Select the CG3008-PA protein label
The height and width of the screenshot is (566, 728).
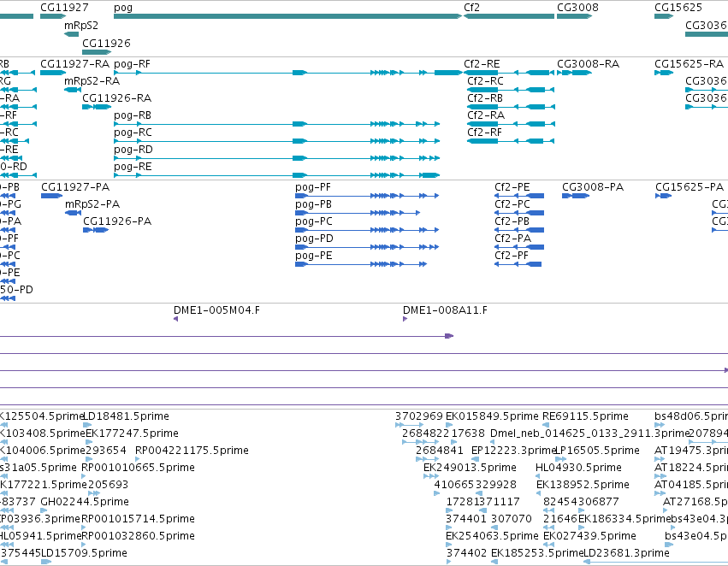[593, 187]
